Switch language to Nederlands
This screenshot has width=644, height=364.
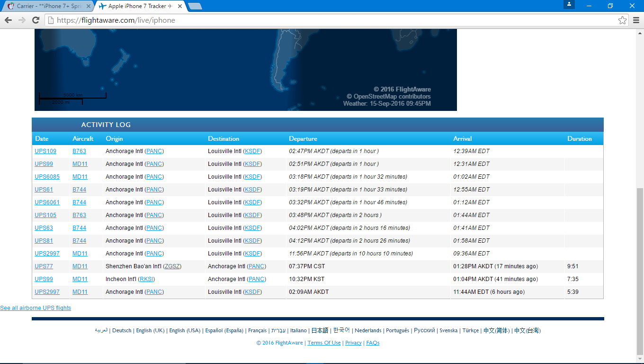368,331
